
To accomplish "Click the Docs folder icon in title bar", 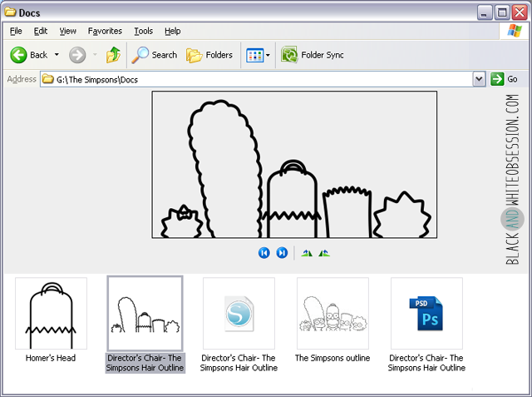I will pos(10,12).
